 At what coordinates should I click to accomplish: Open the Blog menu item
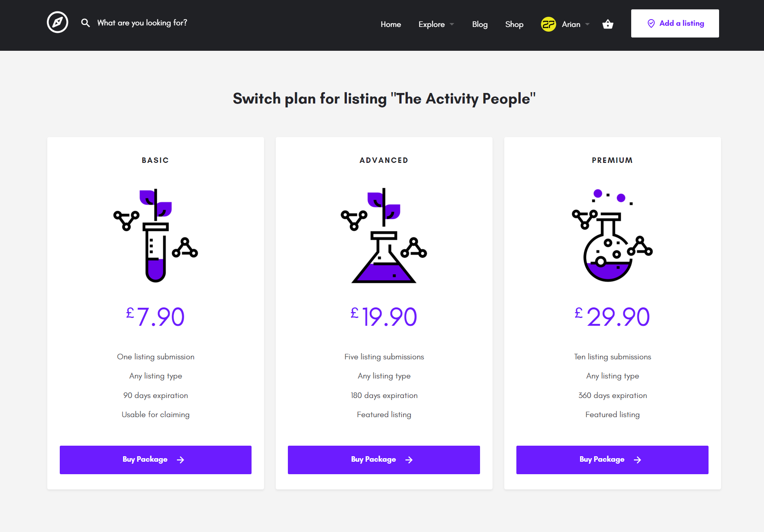(480, 24)
